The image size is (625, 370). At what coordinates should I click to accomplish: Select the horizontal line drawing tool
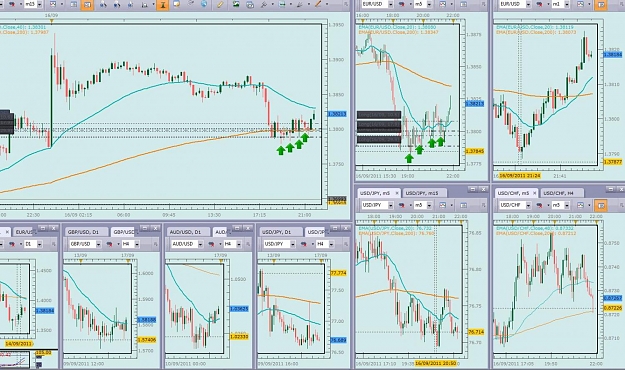click(x=282, y=4)
